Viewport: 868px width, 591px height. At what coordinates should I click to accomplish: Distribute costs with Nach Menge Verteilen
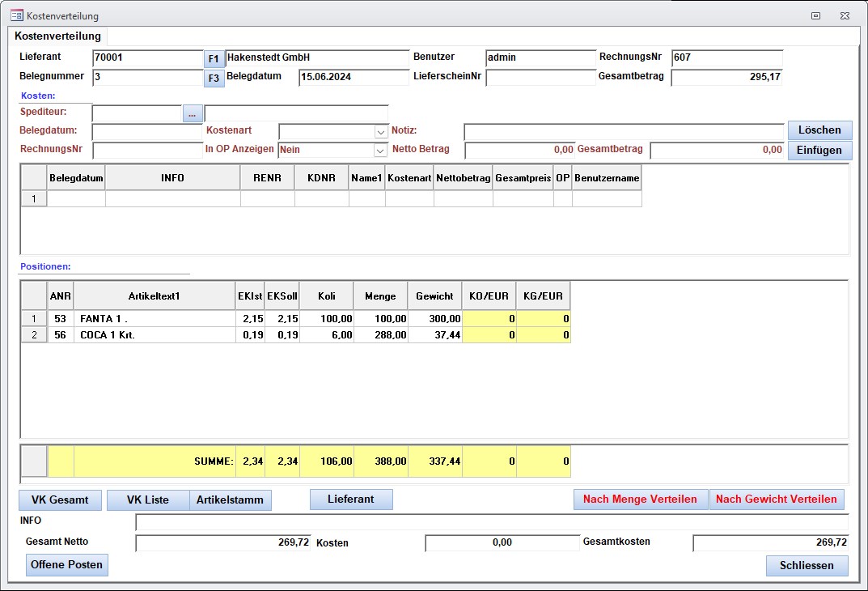point(640,500)
